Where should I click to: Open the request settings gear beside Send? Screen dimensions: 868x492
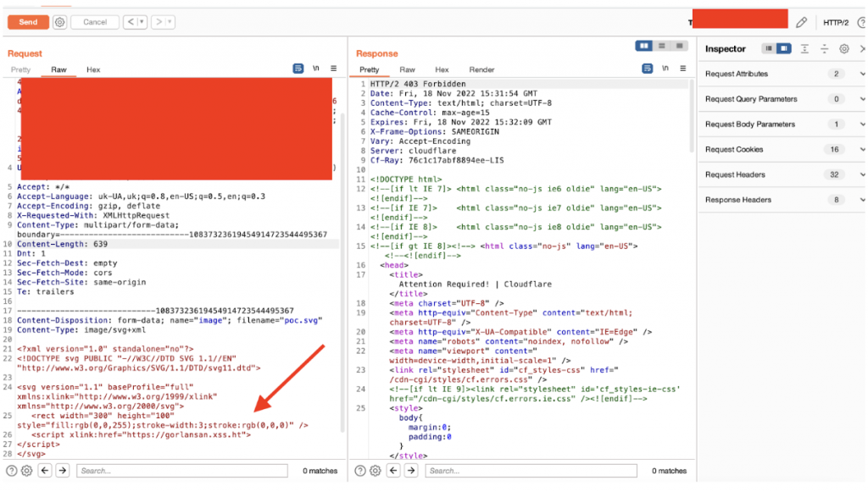[x=60, y=22]
